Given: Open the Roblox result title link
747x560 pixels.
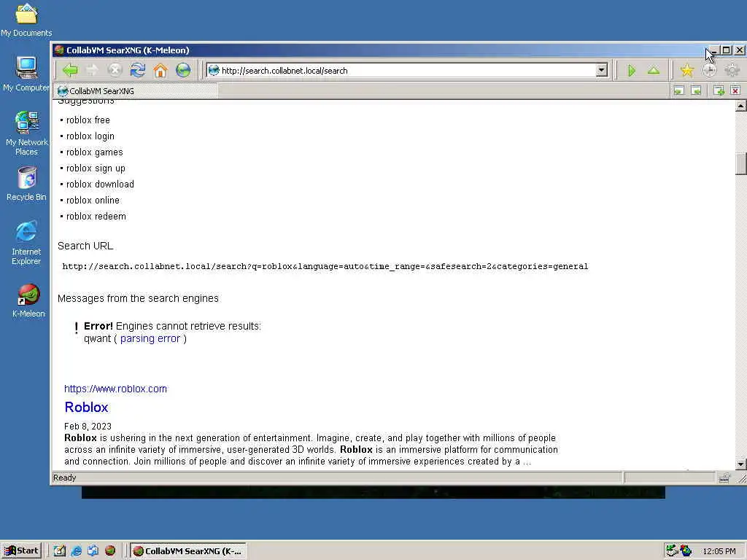Looking at the screenshot, I should pos(86,407).
